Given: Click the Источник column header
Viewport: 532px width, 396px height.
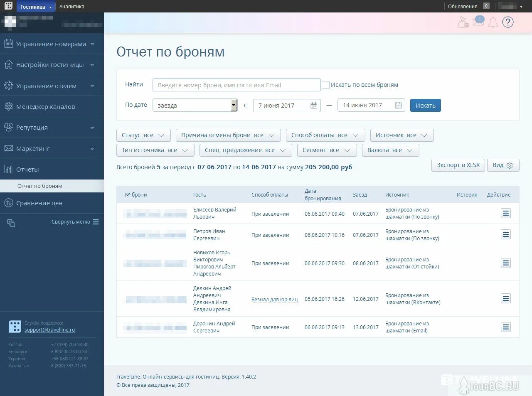Looking at the screenshot, I should click(397, 194).
